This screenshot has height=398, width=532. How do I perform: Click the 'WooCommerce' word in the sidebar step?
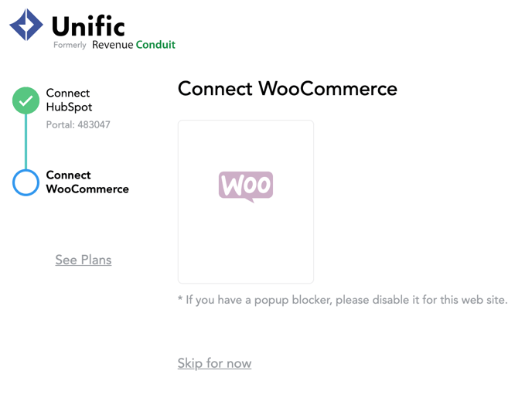point(87,189)
